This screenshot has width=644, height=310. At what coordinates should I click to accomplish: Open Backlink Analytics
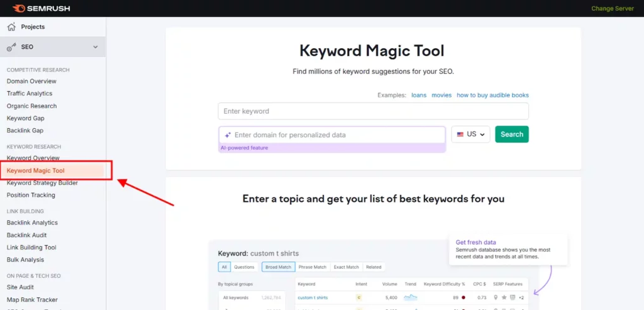click(x=32, y=223)
